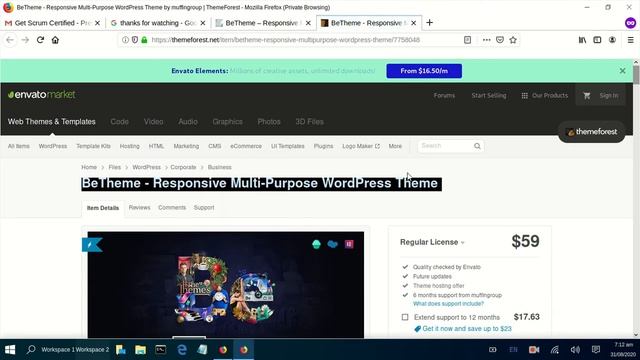Open Windows taskbar search
Image resolution: width=640 pixels, height=360 pixels.
tap(31, 350)
